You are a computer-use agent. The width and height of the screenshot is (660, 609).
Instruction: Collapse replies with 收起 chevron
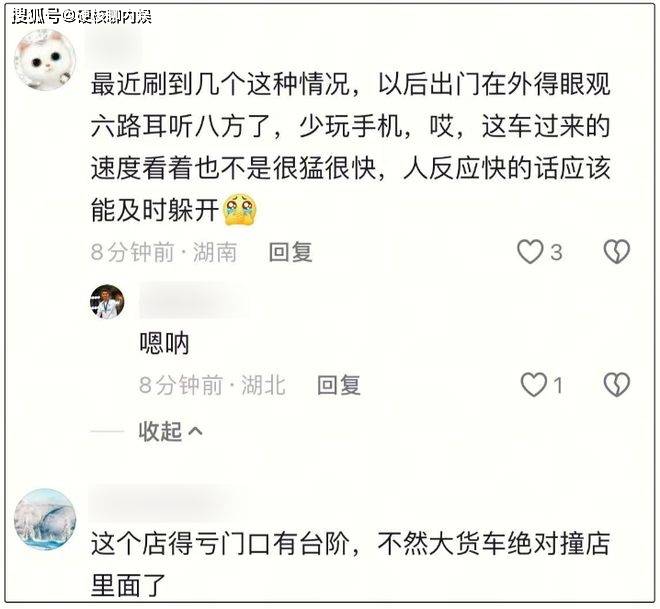click(170, 431)
